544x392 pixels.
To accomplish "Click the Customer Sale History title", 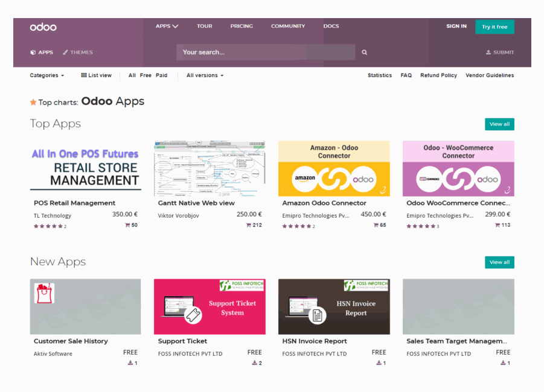I will (71, 341).
